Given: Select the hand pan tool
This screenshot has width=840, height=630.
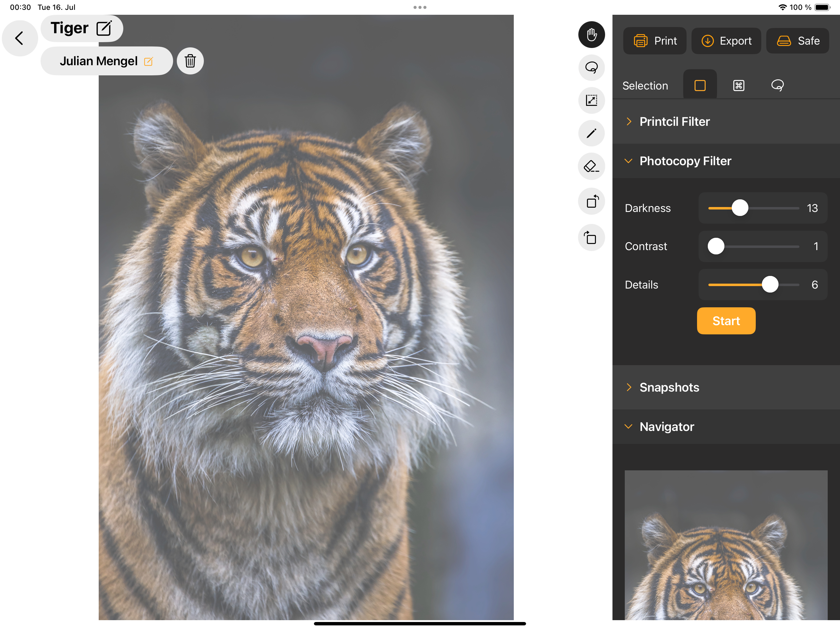Looking at the screenshot, I should tap(591, 34).
